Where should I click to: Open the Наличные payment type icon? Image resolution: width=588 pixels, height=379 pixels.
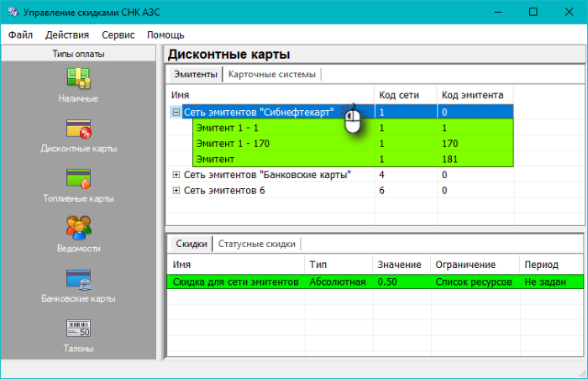[78, 78]
